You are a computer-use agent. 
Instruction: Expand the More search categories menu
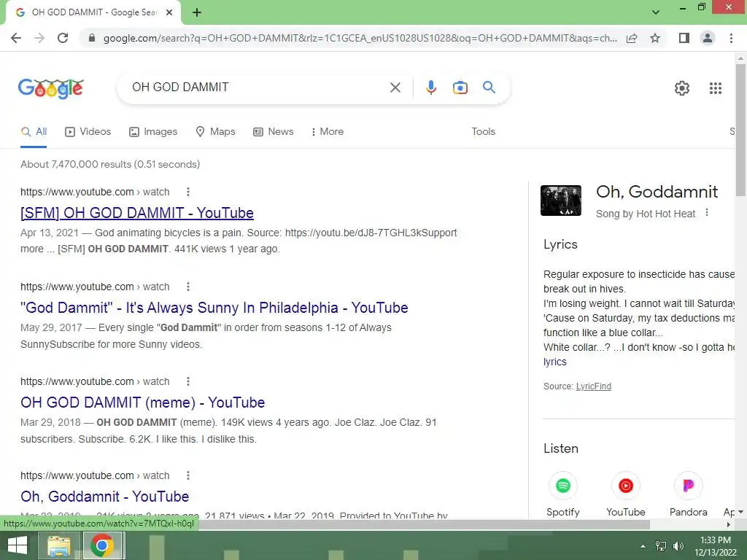(x=328, y=131)
